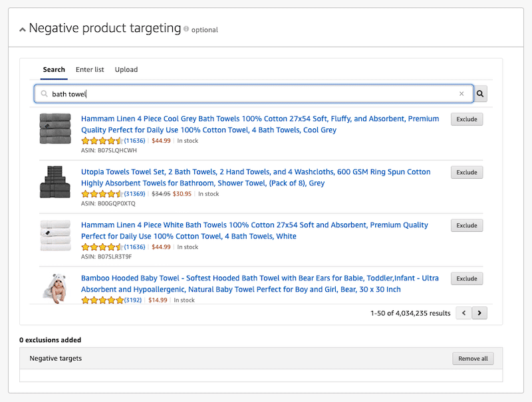Open the Utopia Towels Towel Set link

[x=255, y=177]
